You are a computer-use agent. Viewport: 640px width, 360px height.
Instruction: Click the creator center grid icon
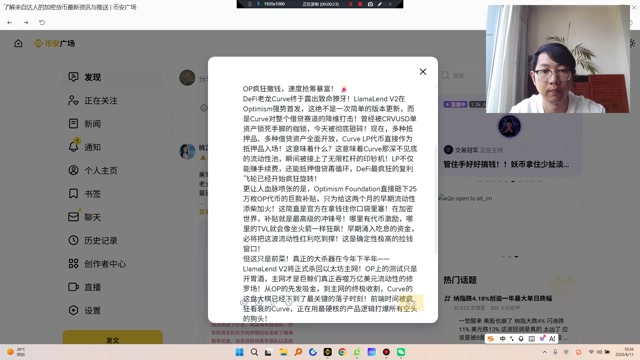[73, 264]
